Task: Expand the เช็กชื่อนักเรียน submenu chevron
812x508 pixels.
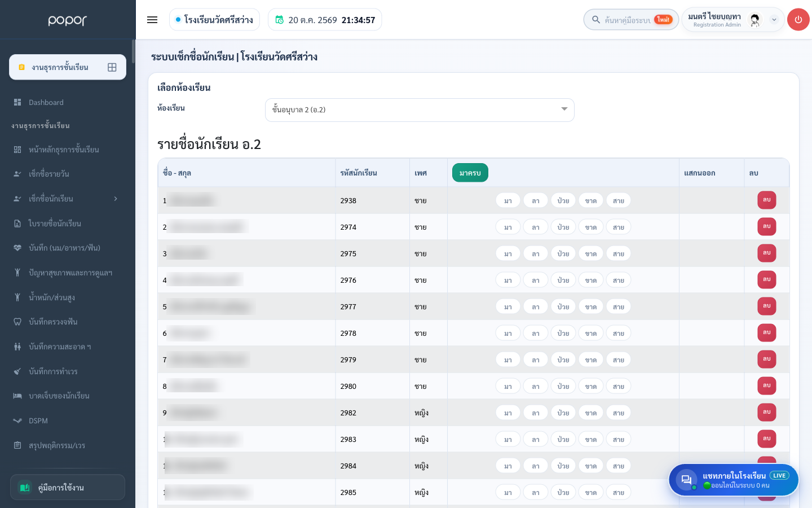Action: pos(116,199)
